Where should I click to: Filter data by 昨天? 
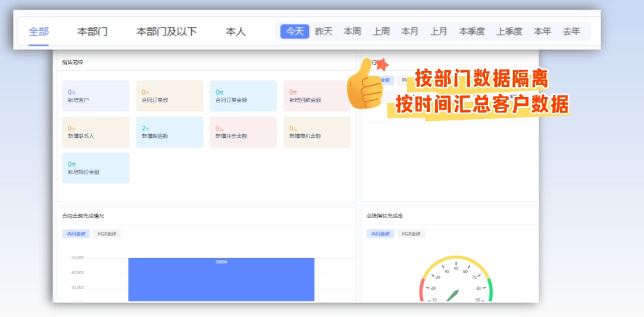pyautogui.click(x=324, y=31)
